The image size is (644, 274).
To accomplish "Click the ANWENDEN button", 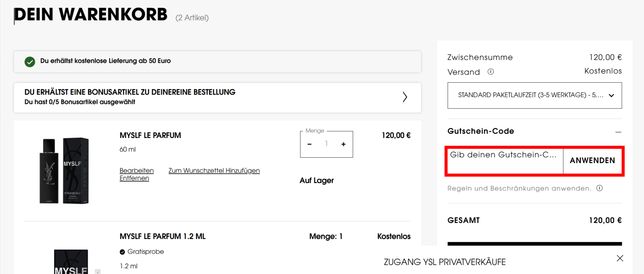I will [x=592, y=161].
